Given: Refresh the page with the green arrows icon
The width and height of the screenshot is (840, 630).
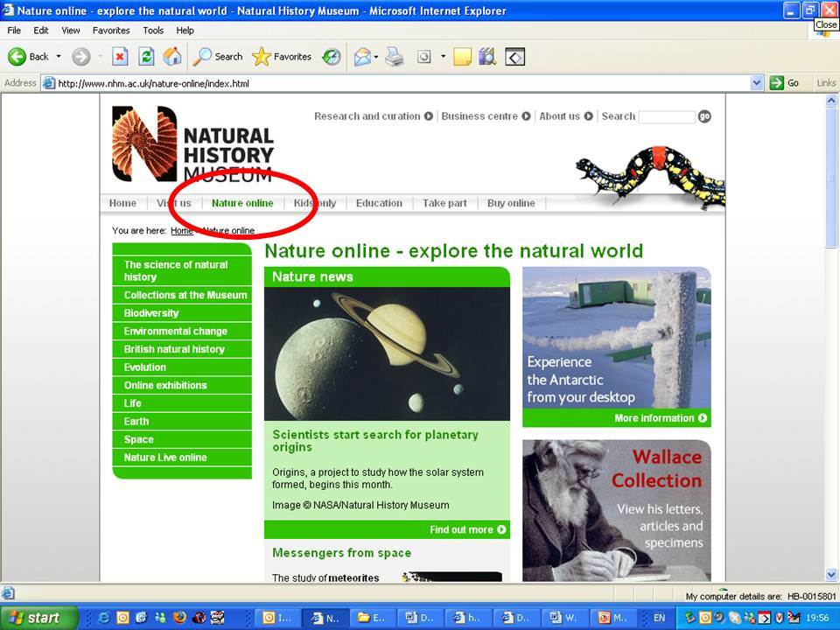Looking at the screenshot, I should click(146, 56).
